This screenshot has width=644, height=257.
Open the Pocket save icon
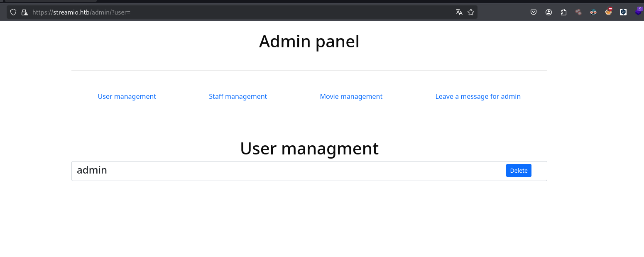click(x=534, y=12)
